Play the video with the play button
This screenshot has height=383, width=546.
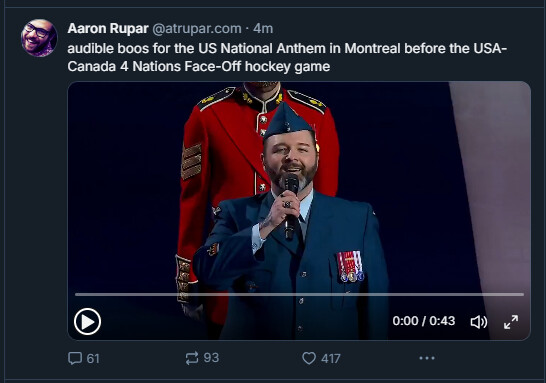(x=87, y=322)
